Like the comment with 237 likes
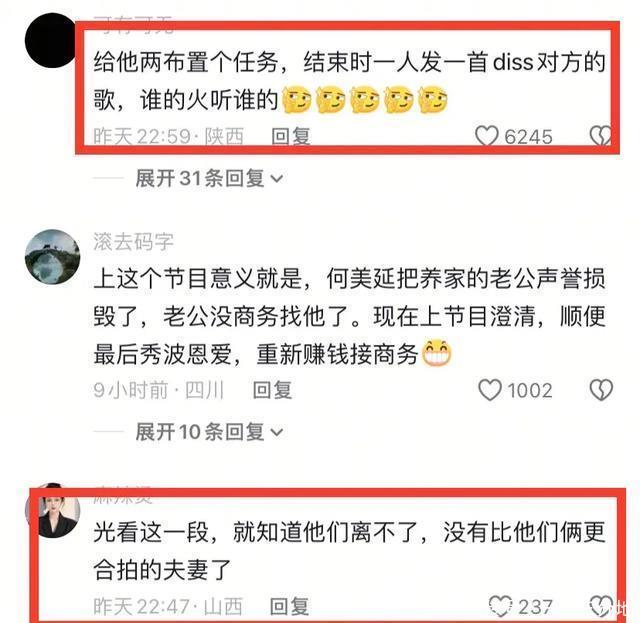 500,605
